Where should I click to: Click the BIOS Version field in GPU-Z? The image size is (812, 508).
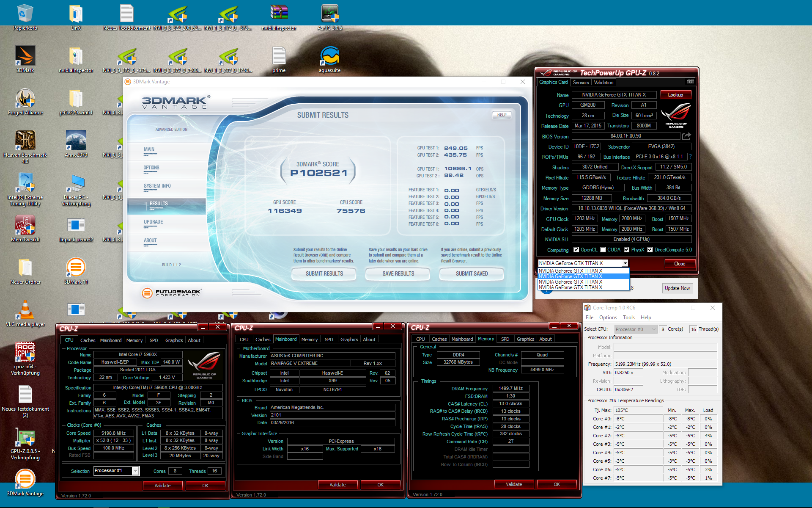625,136
